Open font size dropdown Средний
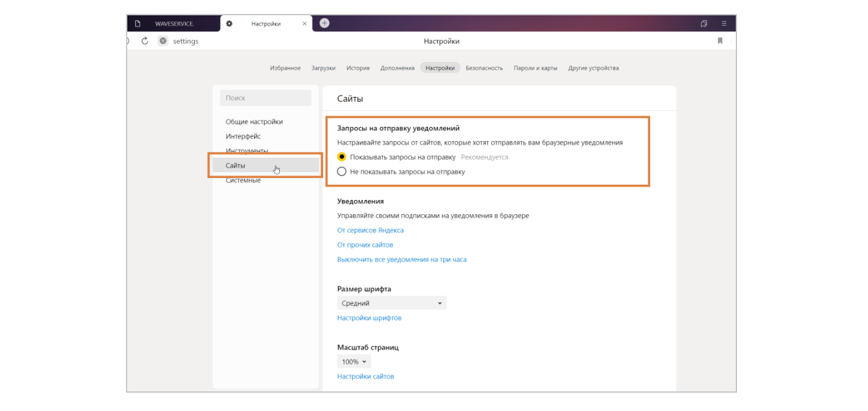This screenshot has height=411, width=868. [392, 303]
